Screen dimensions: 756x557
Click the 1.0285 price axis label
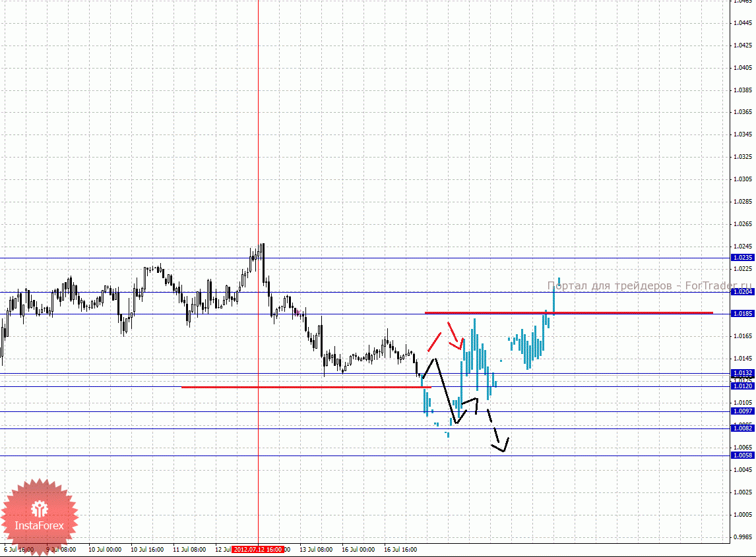[743, 202]
